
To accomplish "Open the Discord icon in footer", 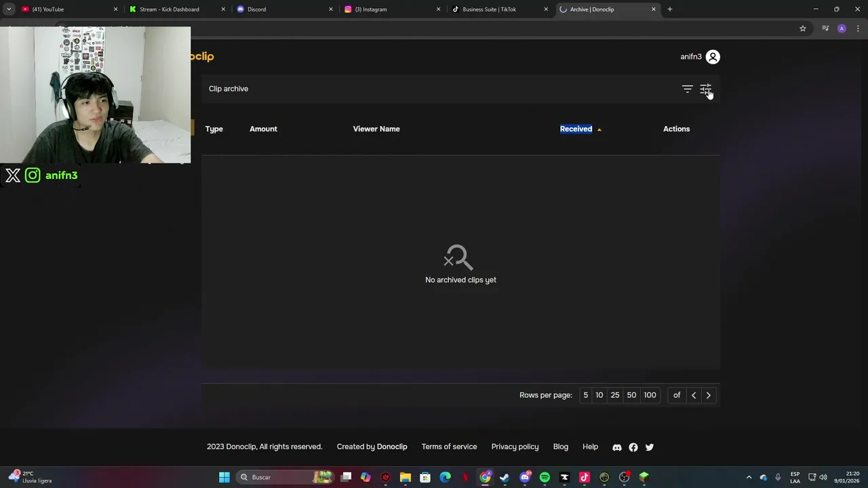I will click(x=617, y=447).
